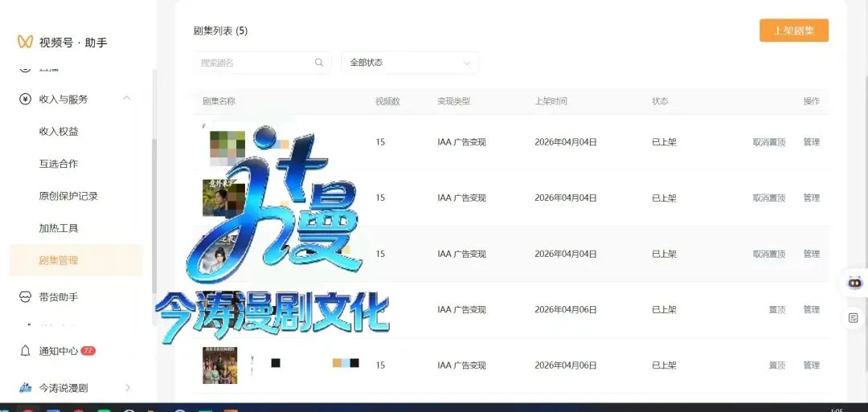Select 剧集管理 in the sidebar

76,260
